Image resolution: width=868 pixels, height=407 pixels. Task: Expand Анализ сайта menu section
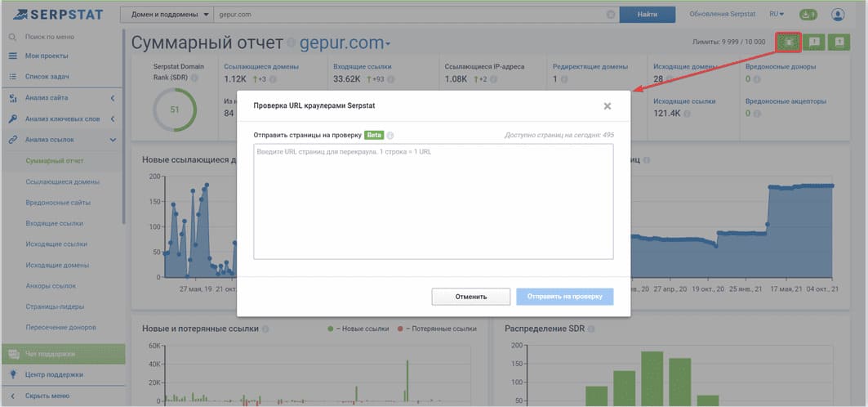point(62,97)
